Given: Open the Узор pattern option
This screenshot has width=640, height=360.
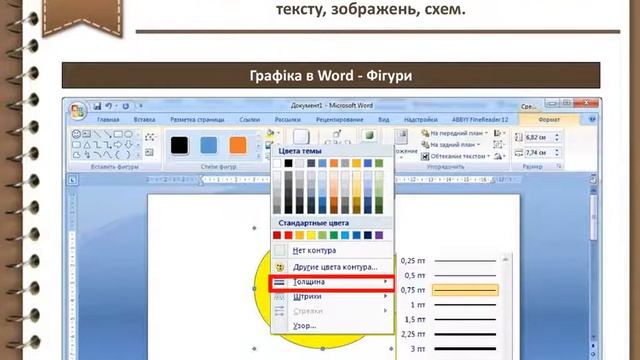Looking at the screenshot, I should pyautogui.click(x=332, y=326).
